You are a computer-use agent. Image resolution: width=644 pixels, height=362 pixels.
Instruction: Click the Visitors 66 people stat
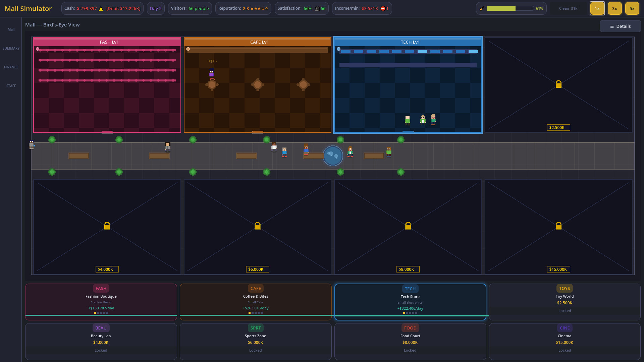[190, 9]
